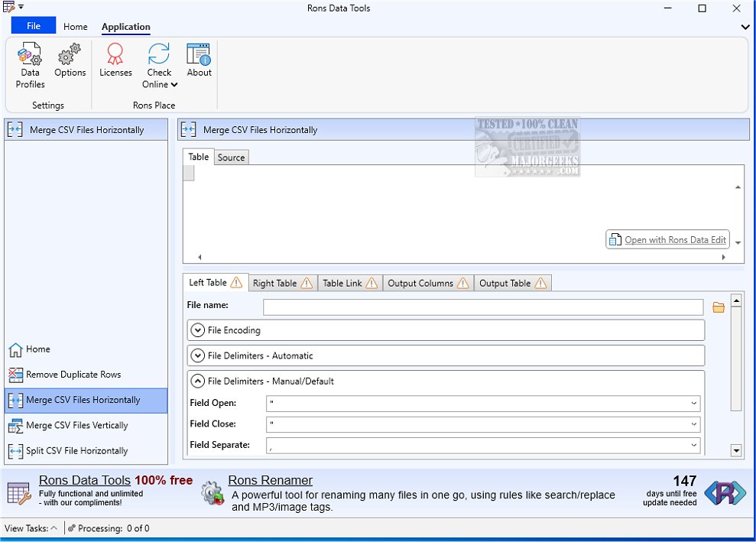
Task: Expand File Delimiters - Automatic section
Action: click(x=198, y=355)
